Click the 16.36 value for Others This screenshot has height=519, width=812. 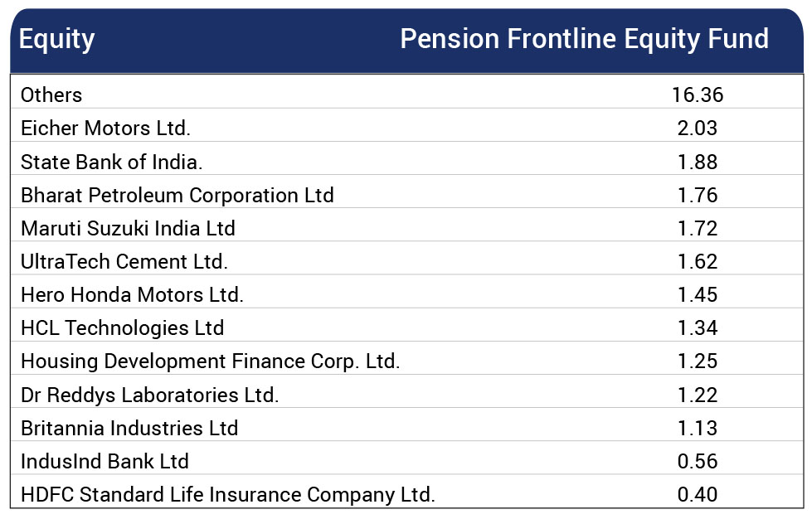click(697, 95)
